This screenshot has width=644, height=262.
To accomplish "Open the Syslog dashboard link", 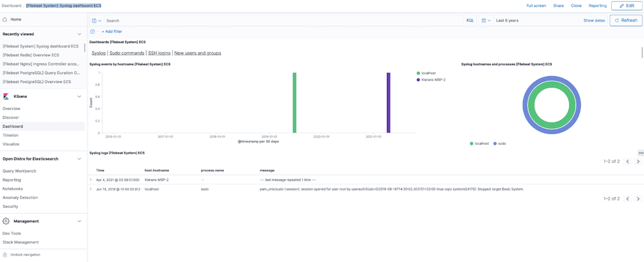I will tap(99, 53).
